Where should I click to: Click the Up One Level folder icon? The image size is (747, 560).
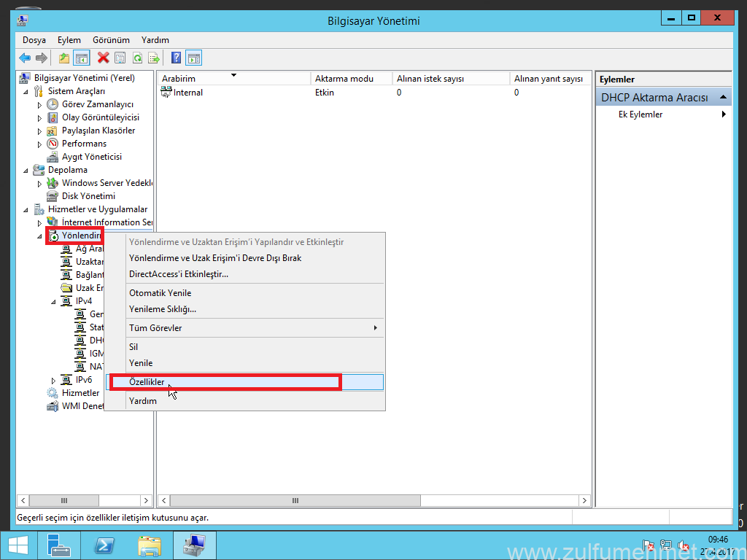[x=64, y=58]
